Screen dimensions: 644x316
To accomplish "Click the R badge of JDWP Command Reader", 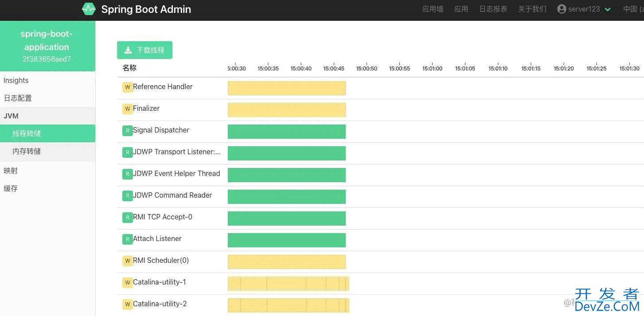I will (128, 196).
